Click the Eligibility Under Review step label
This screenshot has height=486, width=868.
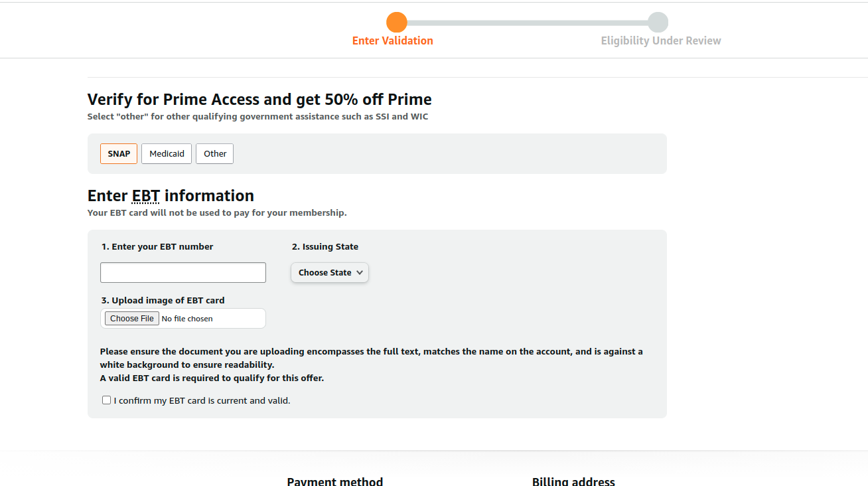(660, 41)
